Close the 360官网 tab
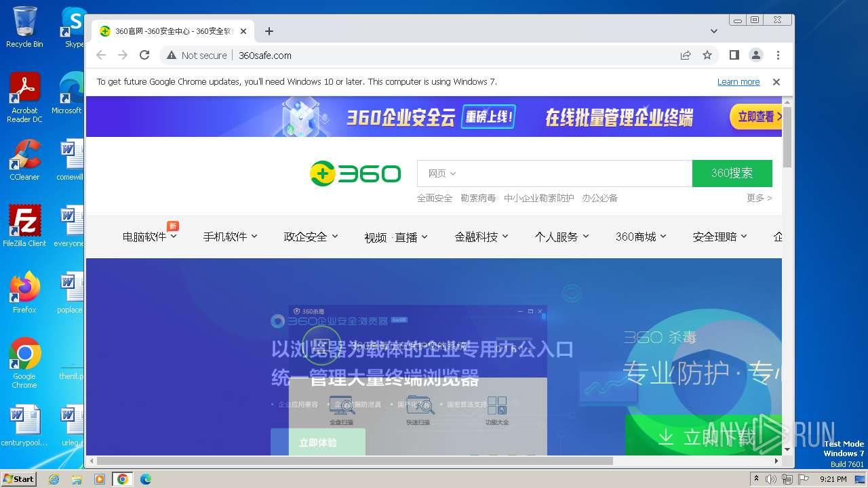 [x=243, y=31]
